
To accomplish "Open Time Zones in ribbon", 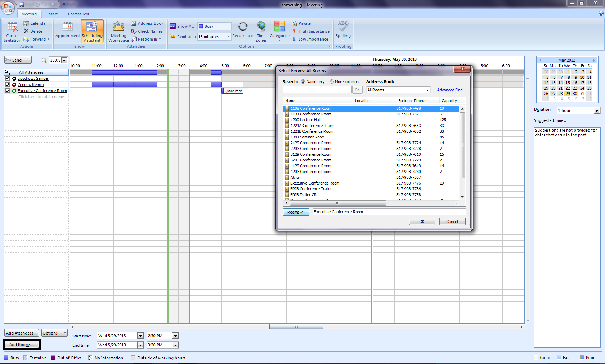I will [x=261, y=27].
